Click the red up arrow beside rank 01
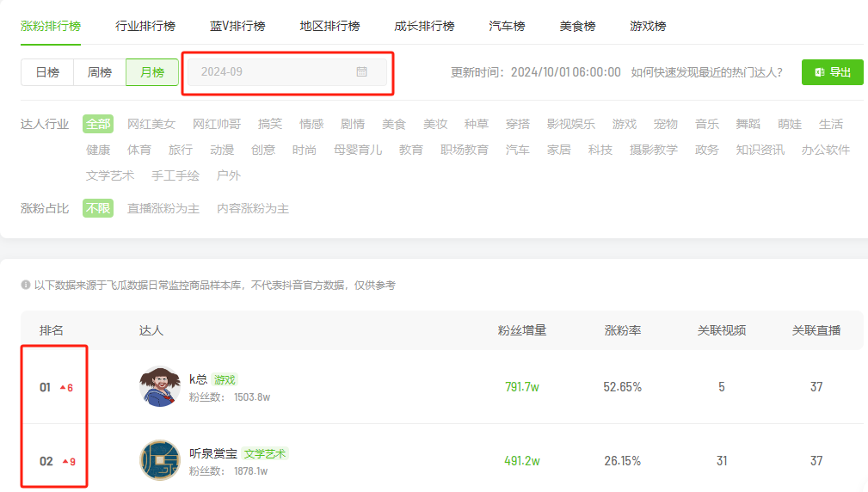The image size is (868, 492). tap(62, 388)
